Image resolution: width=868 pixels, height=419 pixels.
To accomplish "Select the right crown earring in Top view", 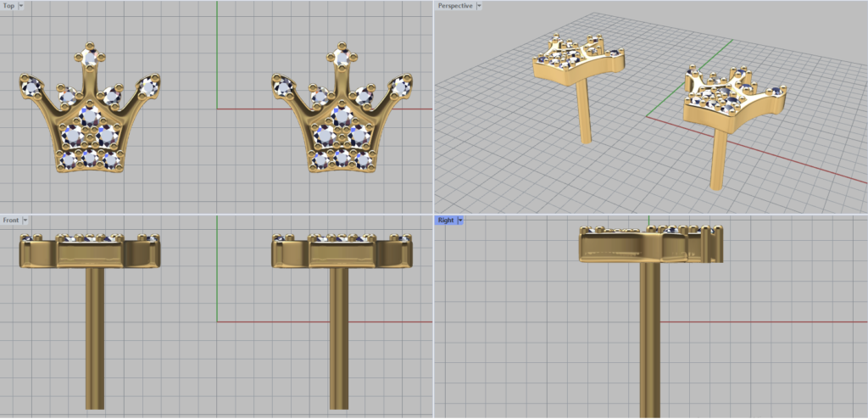I will [x=342, y=107].
